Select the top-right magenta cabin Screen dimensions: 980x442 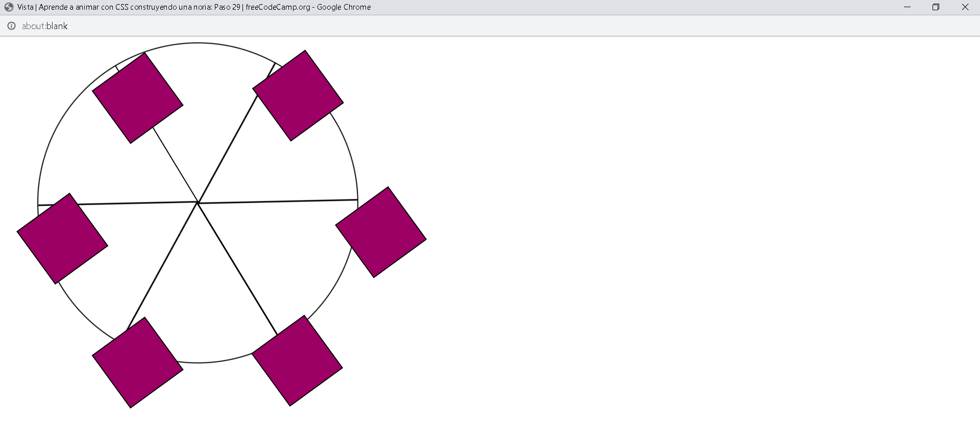click(298, 95)
